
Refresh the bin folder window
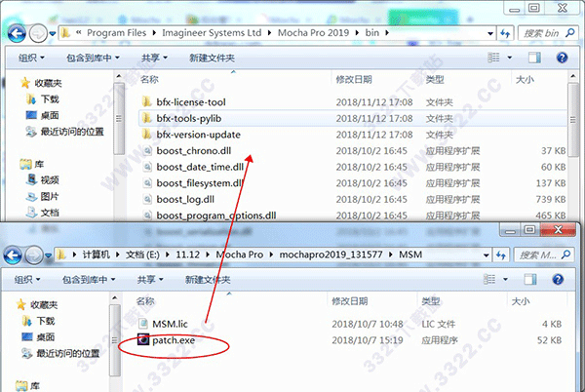pos(505,33)
